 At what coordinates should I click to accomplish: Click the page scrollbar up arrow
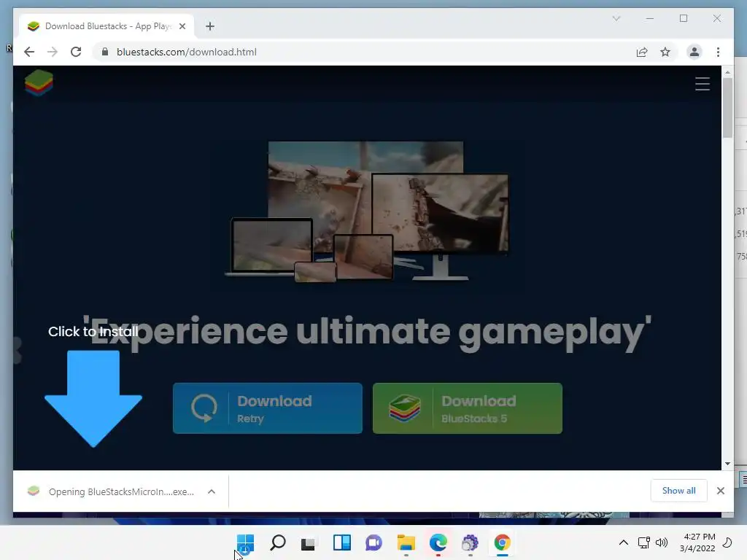[727, 72]
